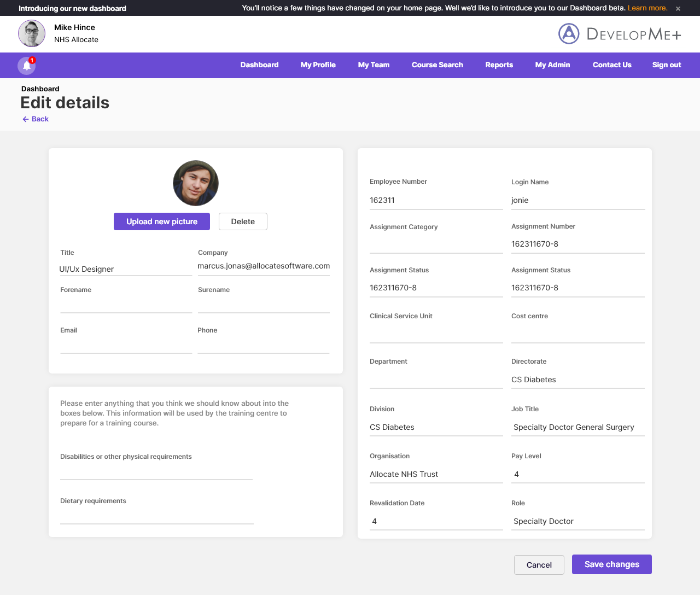
Task: Follow the Learn more link in the banner
Action: 647,8
